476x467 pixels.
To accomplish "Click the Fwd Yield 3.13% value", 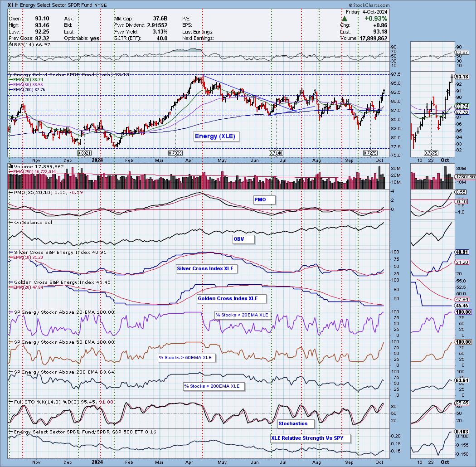I will (160, 32).
